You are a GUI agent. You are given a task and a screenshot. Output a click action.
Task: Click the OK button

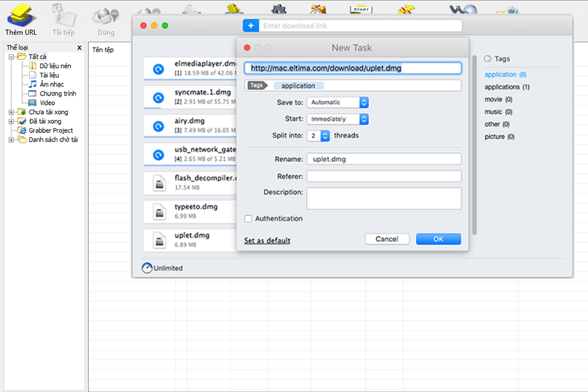coord(438,239)
